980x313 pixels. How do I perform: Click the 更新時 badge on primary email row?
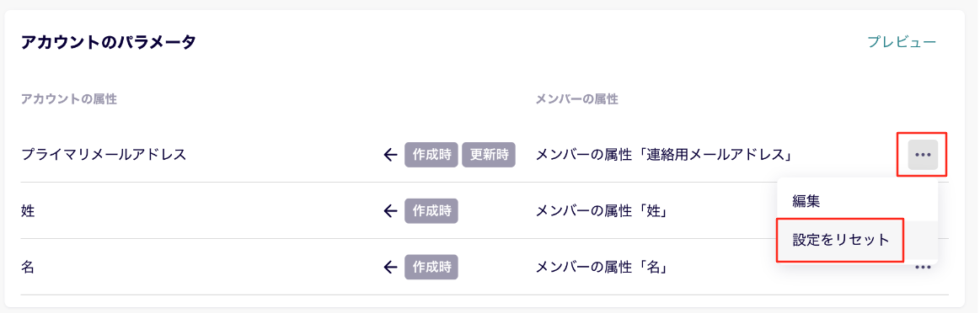pyautogui.click(x=489, y=155)
